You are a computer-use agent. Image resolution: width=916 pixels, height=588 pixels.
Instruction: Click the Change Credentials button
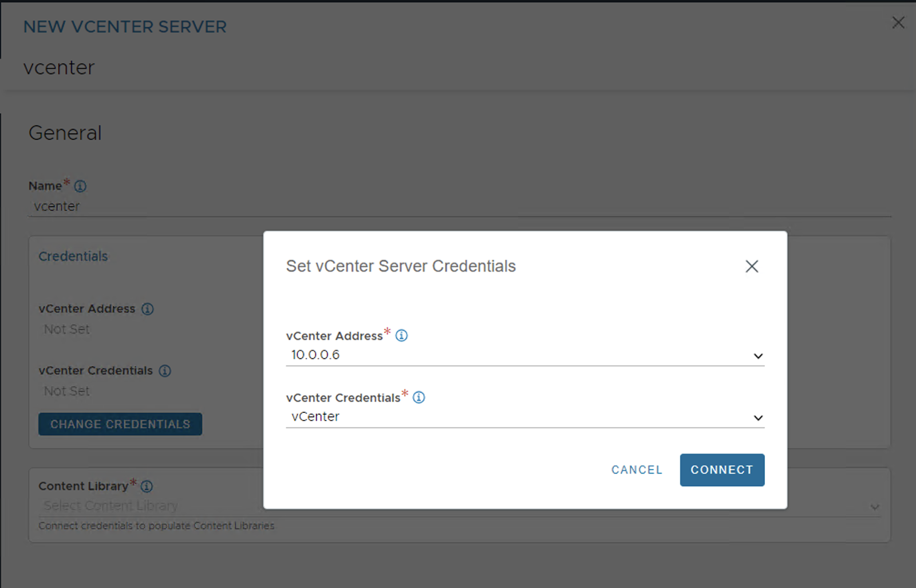tap(120, 424)
